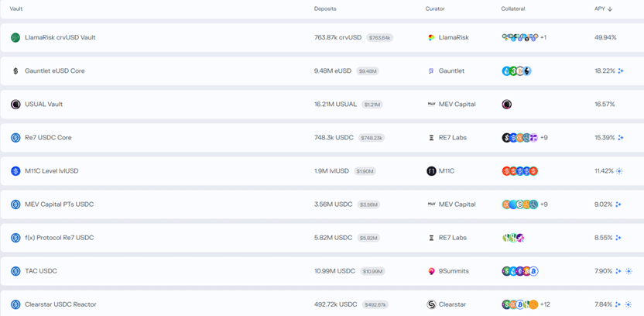The height and width of the screenshot is (316, 644).
Task: Click the TAC USDC collateral icons
Action: coord(520,271)
